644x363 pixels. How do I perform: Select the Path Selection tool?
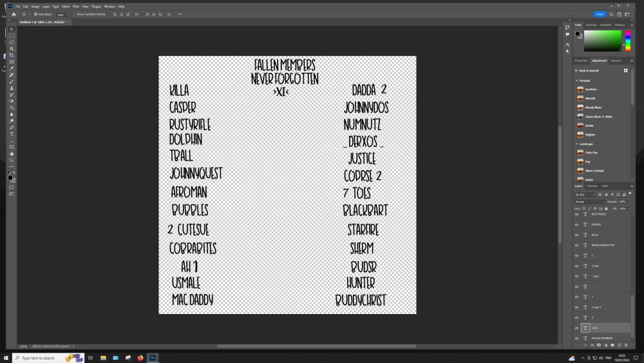click(12, 141)
